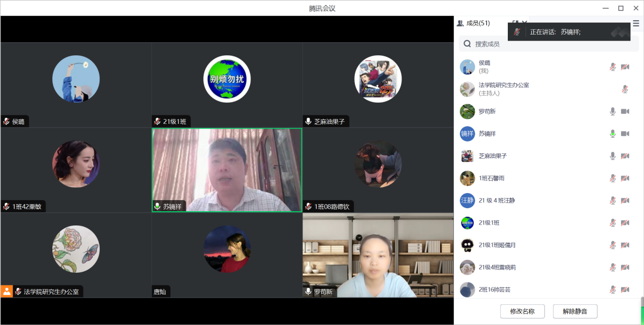Screen dimensions: 644x325
Task: Click the green microphone icon for 苏镜祥
Action: [x=612, y=134]
